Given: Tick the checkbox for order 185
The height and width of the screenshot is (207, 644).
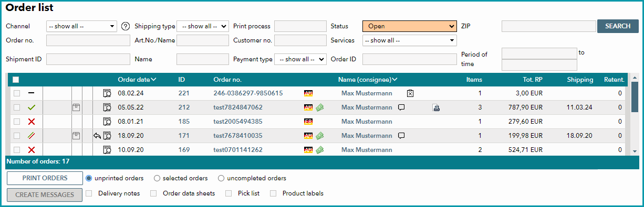Looking at the screenshot, I should [x=17, y=122].
